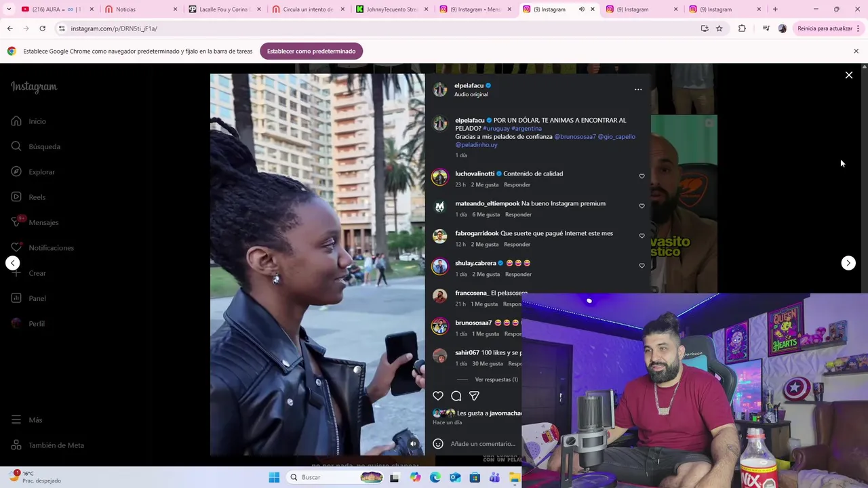Click the taskbar Buscar search box
The width and height of the screenshot is (868, 488).
click(336, 477)
